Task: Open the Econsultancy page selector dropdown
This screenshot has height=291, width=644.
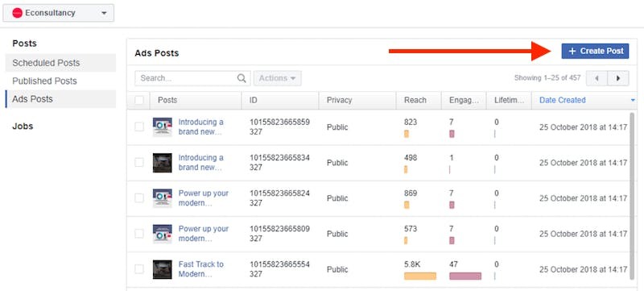Action: 58,13
